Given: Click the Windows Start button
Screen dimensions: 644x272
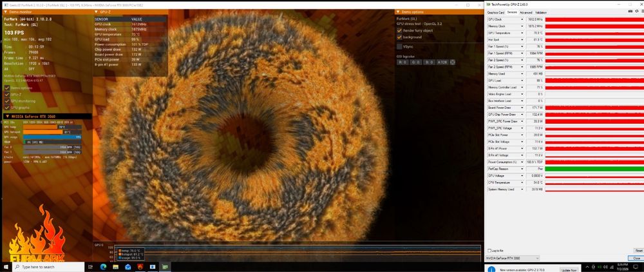Looking at the screenshot, I should pyautogui.click(x=6, y=267).
